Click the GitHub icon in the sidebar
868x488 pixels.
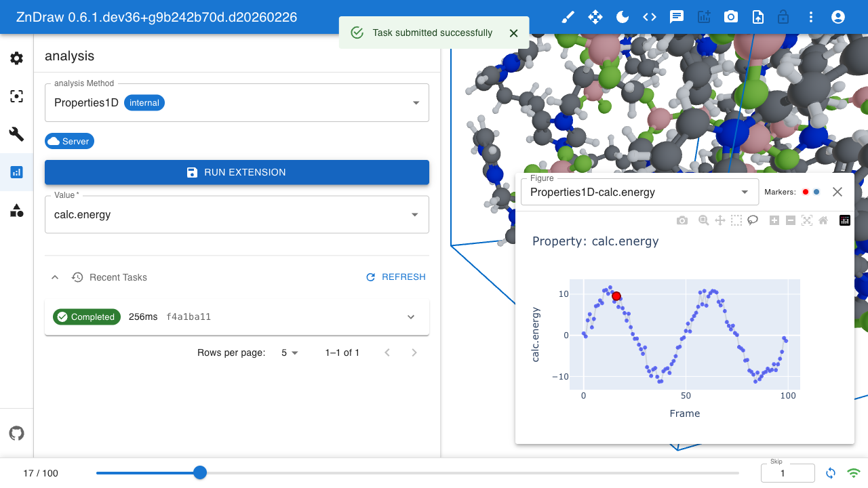(17, 433)
